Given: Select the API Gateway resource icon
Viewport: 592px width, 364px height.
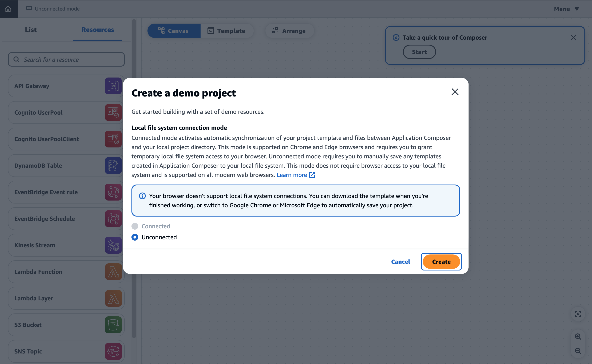Looking at the screenshot, I should pyautogui.click(x=113, y=86).
